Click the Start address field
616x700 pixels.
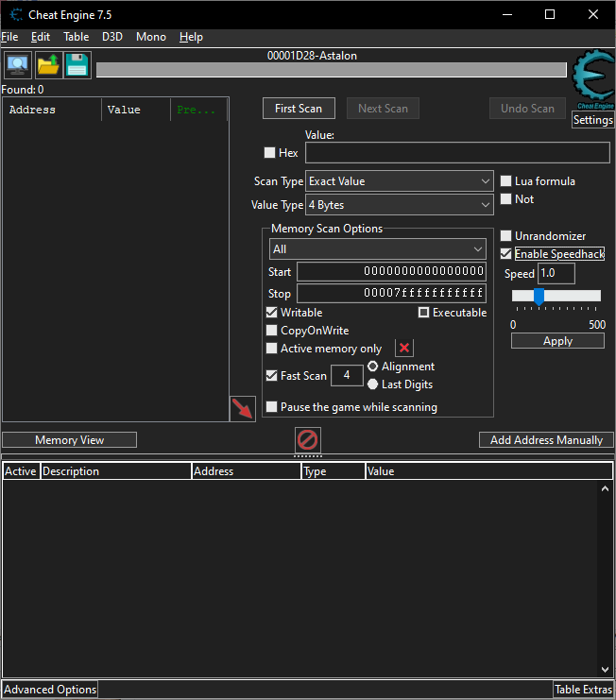tap(391, 271)
